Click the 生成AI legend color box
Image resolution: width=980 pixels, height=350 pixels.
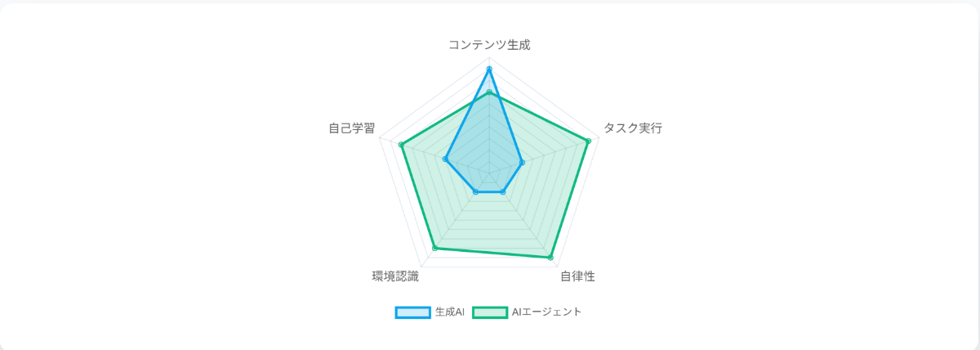[x=412, y=312]
